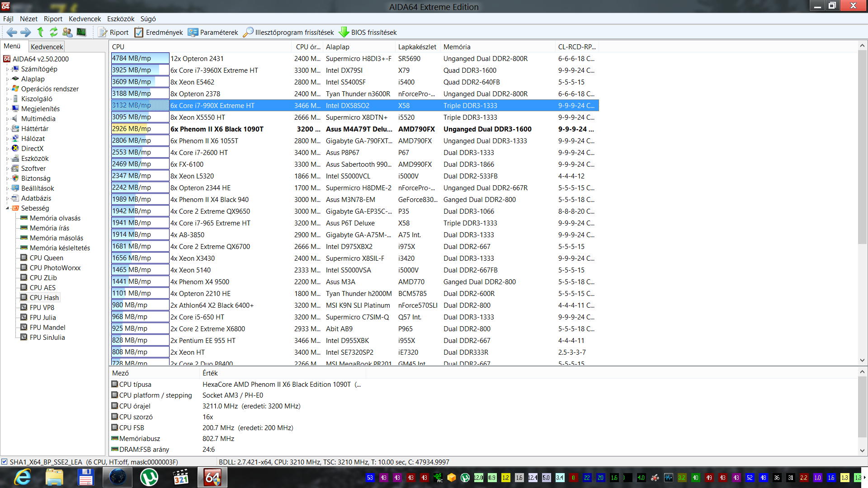Expand the Multimédia tree node
Image resolution: width=868 pixels, height=488 pixels.
point(7,119)
